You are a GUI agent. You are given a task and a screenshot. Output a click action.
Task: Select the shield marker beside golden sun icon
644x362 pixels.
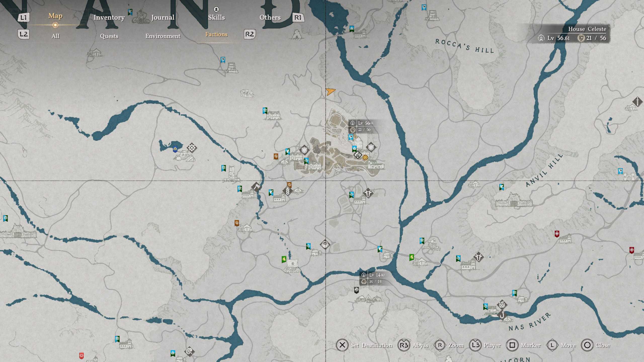coord(371,147)
